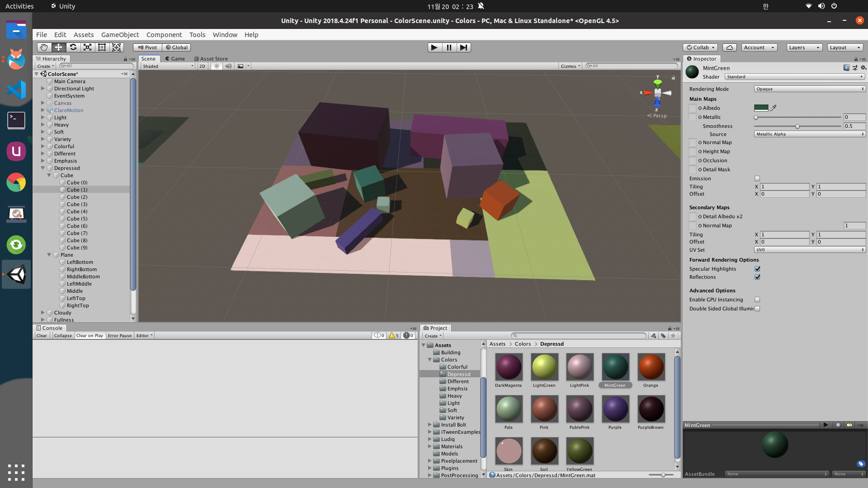Uncheck Reflections checkbox
Image resolution: width=868 pixels, height=488 pixels.
[757, 277]
